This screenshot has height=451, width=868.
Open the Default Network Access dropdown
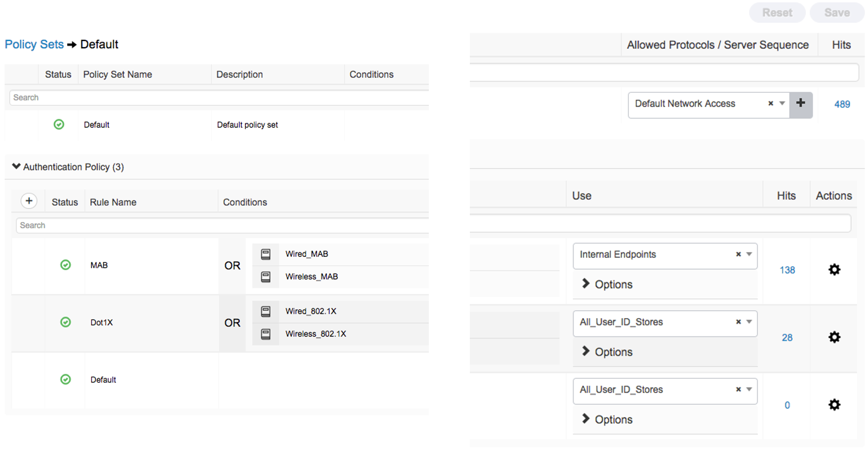click(782, 104)
